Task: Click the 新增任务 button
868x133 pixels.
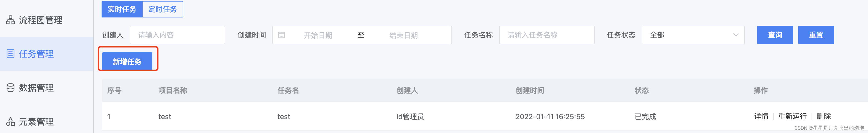Action: pos(127,61)
